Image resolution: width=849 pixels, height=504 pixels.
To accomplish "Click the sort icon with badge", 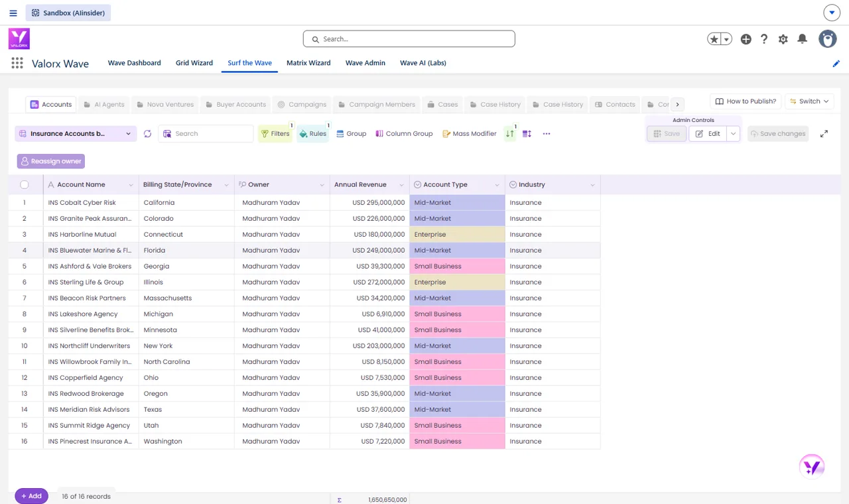I will coord(510,133).
